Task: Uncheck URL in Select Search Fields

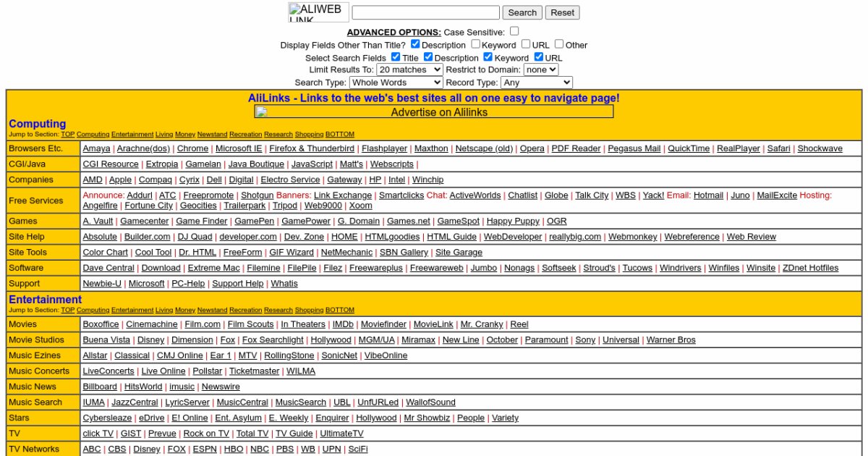Action: coord(538,57)
